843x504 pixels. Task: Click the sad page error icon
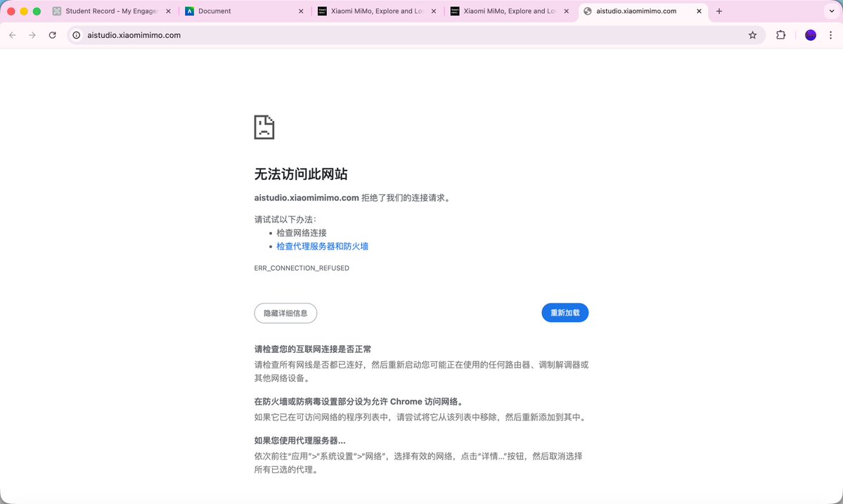coord(264,127)
